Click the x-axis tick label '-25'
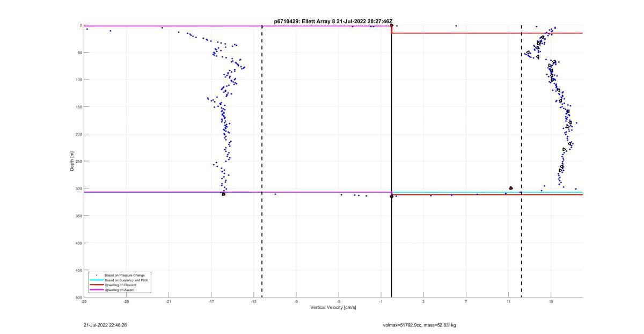 pyautogui.click(x=126, y=302)
